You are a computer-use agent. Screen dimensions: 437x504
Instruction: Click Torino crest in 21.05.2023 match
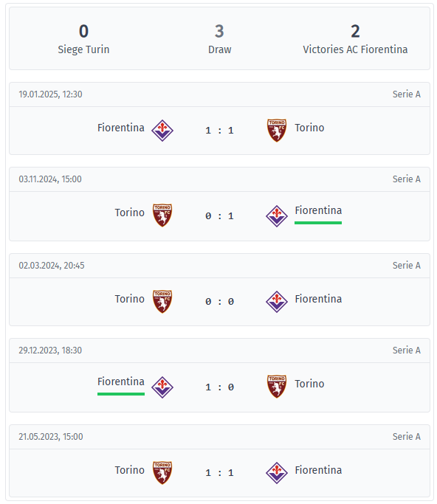tap(162, 472)
